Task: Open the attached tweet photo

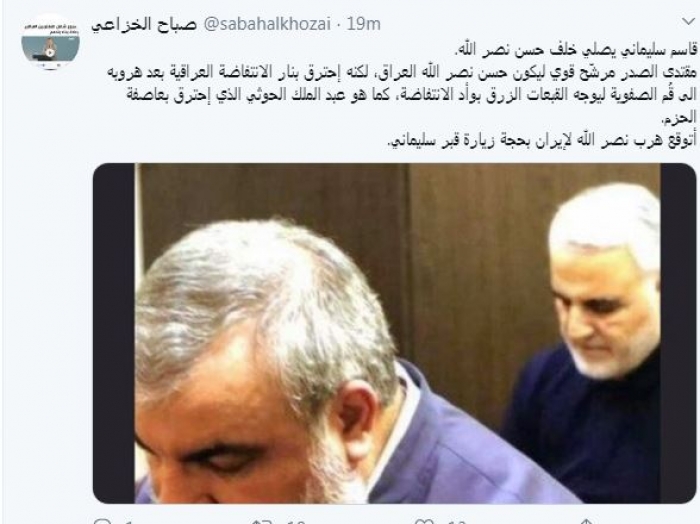Action: (395, 333)
